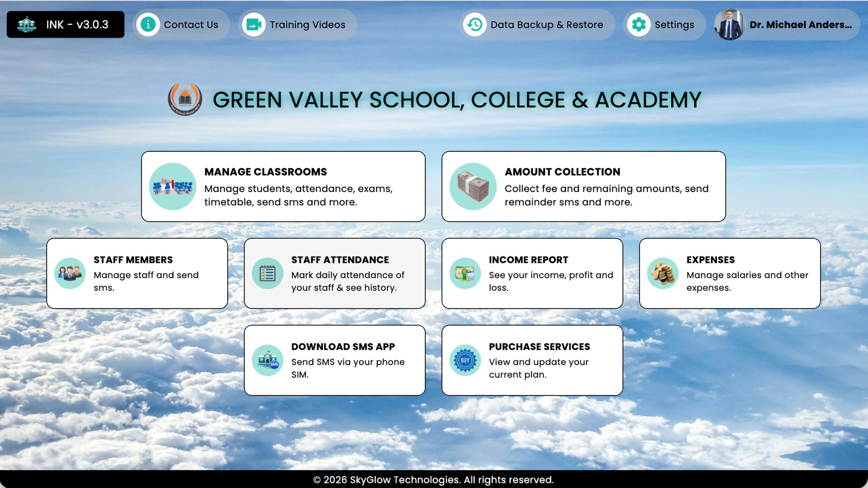Screen dimensions: 868x488
Task: Open the Dr. Michael Anders... account menu
Action: point(800,24)
